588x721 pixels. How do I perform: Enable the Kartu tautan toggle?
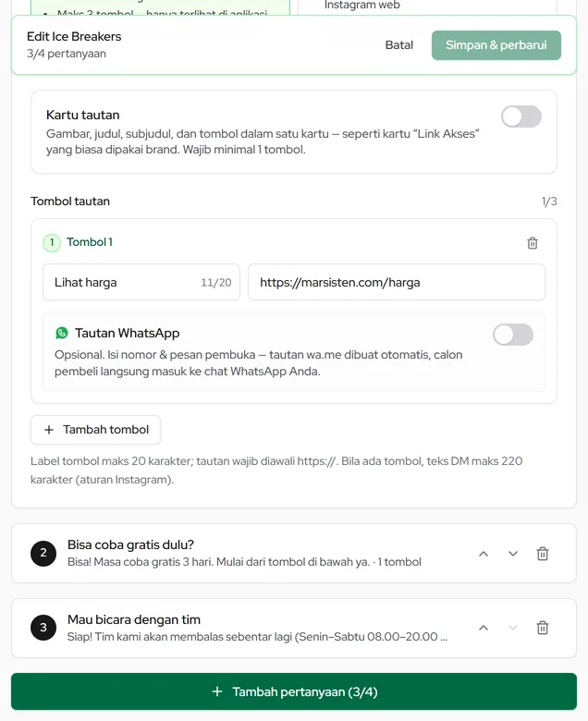[x=521, y=116]
